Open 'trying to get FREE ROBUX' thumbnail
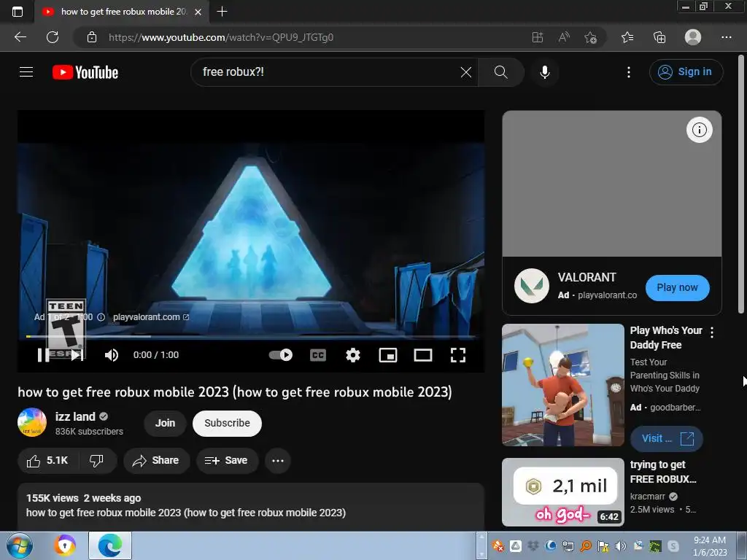 tap(562, 492)
